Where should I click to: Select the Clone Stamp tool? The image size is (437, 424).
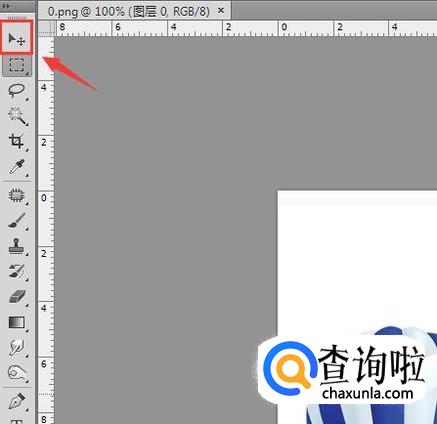[17, 246]
